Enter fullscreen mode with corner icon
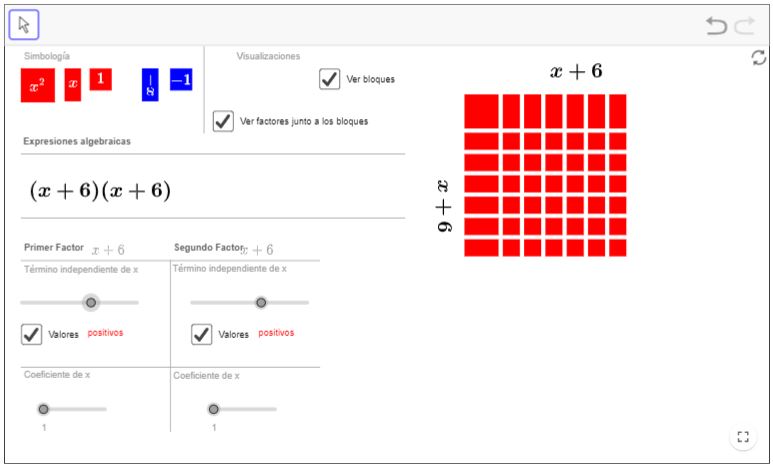This screenshot has width=773, height=469. 742,436
